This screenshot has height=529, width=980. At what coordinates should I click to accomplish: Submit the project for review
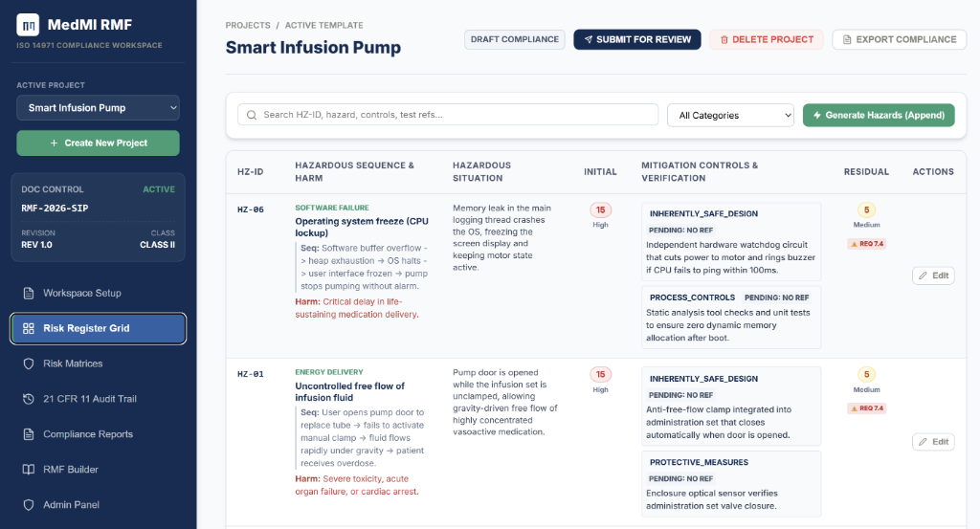[x=636, y=39]
